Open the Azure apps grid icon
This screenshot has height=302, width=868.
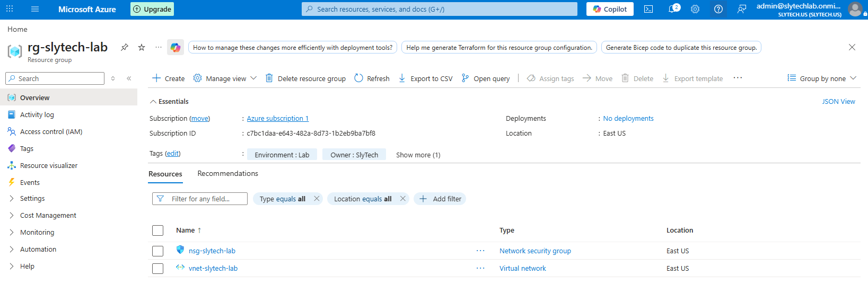pos(10,9)
